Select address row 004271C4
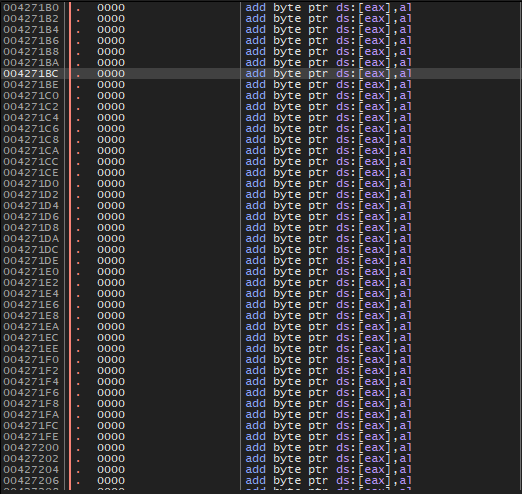 coord(31,118)
